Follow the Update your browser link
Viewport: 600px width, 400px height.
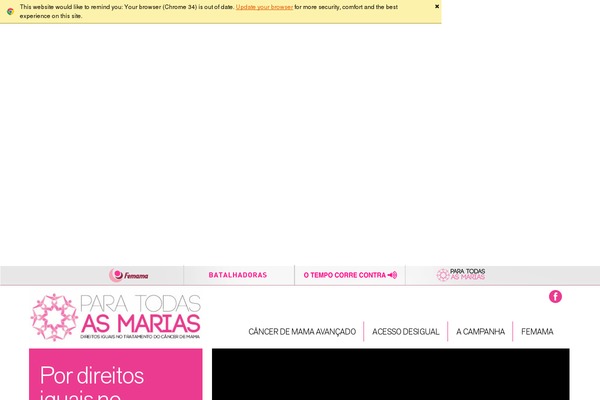[264, 7]
